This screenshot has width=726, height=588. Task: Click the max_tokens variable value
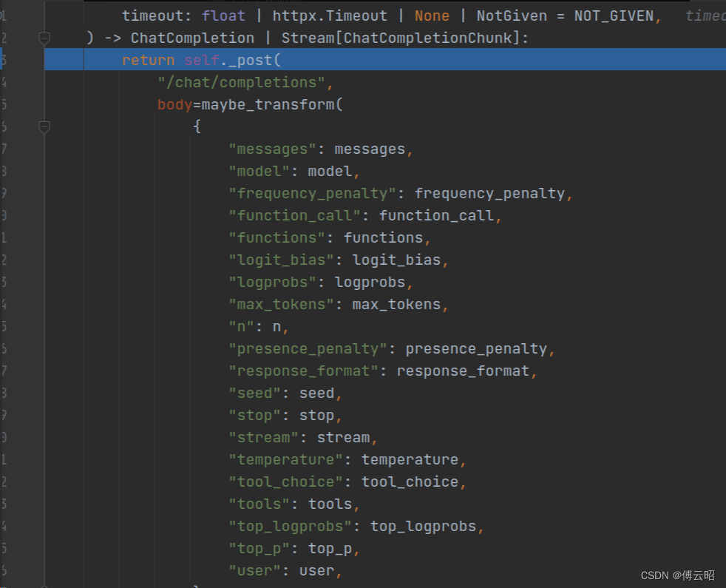coord(396,304)
